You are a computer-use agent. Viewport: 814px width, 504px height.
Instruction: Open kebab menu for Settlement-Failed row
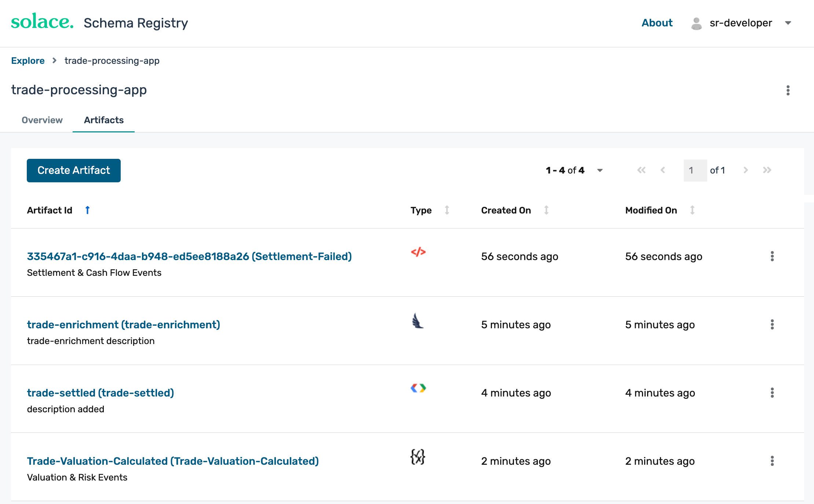(772, 256)
